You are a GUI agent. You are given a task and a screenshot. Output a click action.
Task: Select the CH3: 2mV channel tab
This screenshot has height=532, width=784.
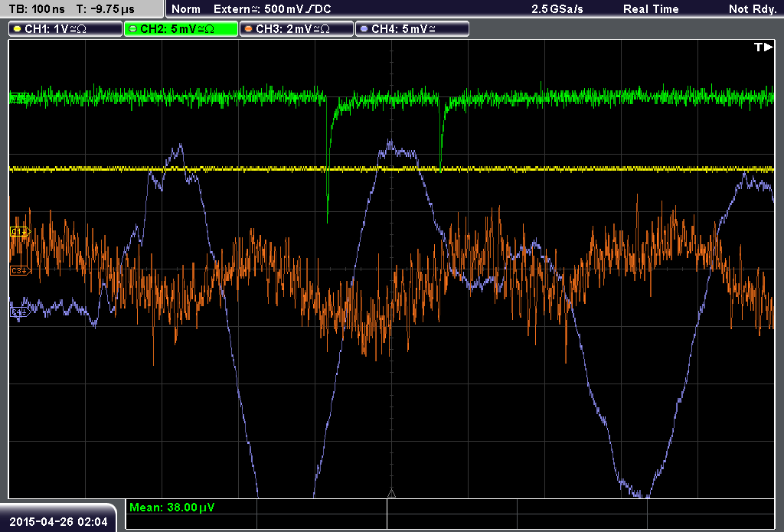(296, 29)
